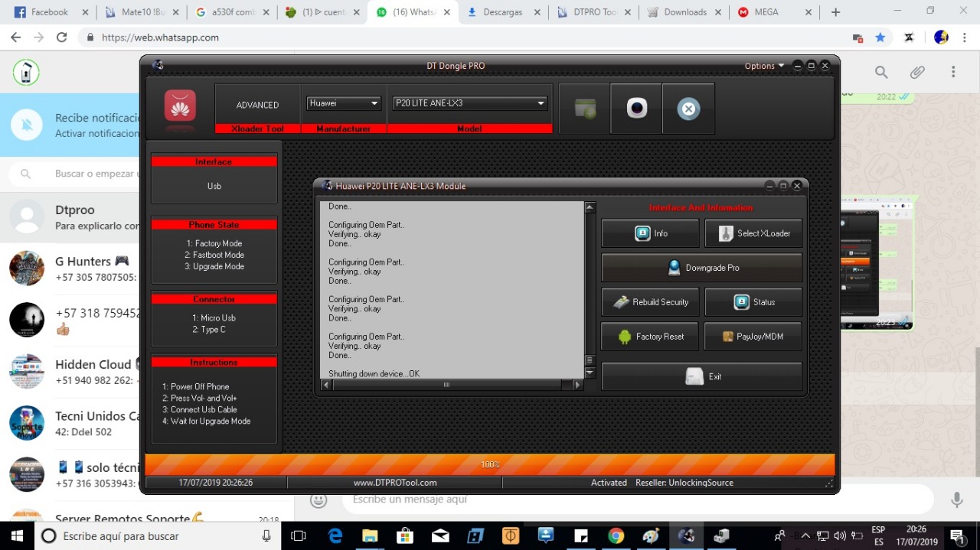
Task: Click the log vertical scrollbar down arrow
Action: (x=590, y=373)
